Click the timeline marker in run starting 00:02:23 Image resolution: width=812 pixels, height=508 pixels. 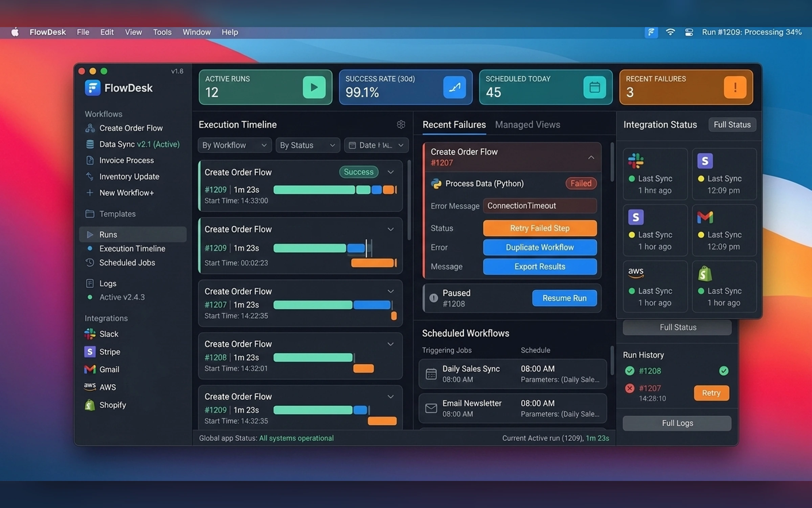point(366,248)
